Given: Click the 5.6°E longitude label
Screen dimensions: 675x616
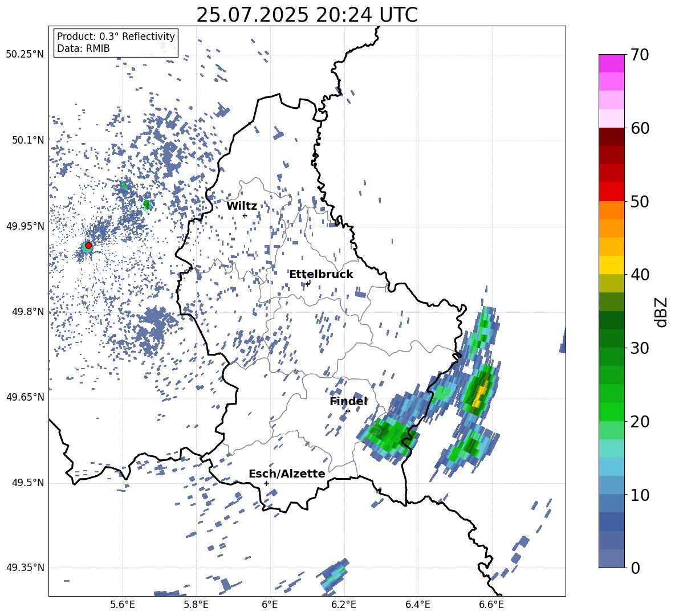Looking at the screenshot, I should (x=123, y=605).
